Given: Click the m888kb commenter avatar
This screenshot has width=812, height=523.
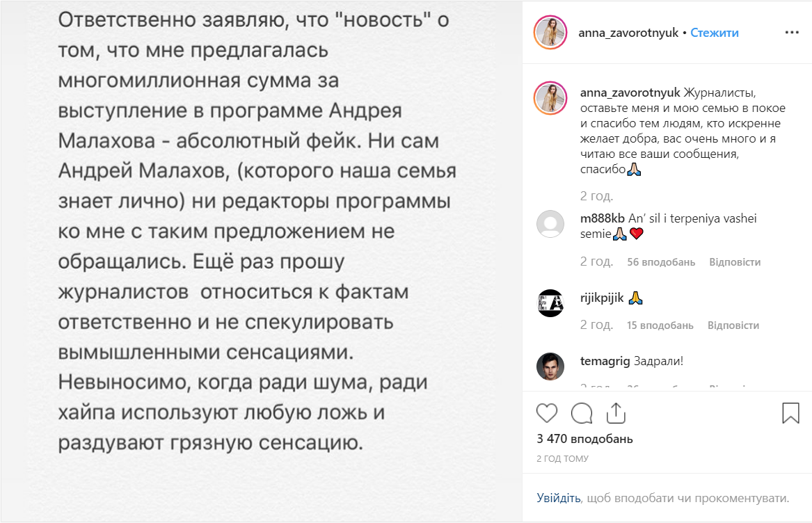Looking at the screenshot, I should pos(550,225).
